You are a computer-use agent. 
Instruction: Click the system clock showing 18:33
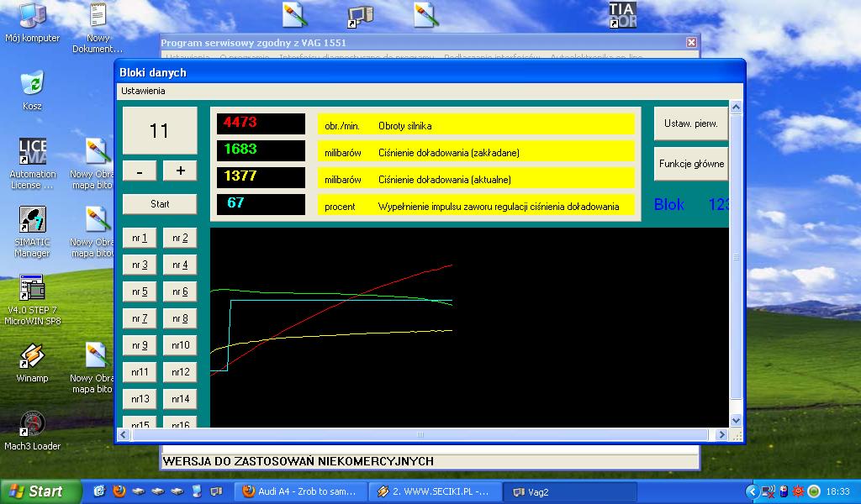[837, 492]
